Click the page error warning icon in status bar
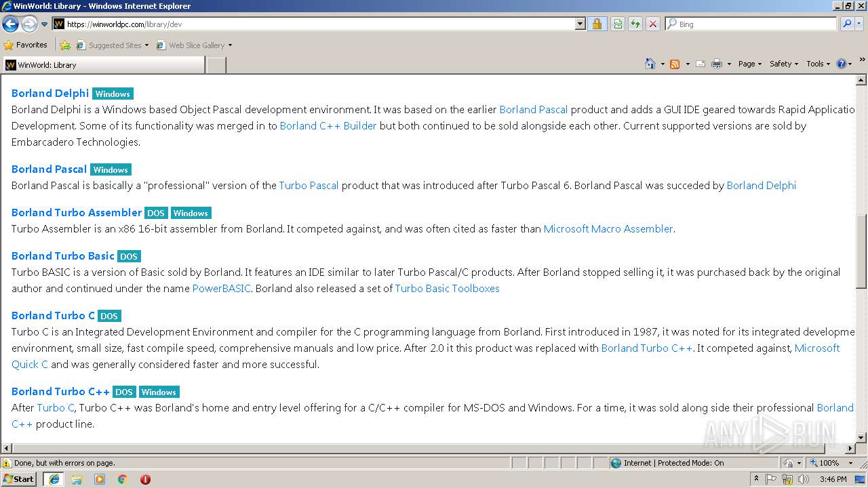This screenshot has height=488, width=868. 7,463
